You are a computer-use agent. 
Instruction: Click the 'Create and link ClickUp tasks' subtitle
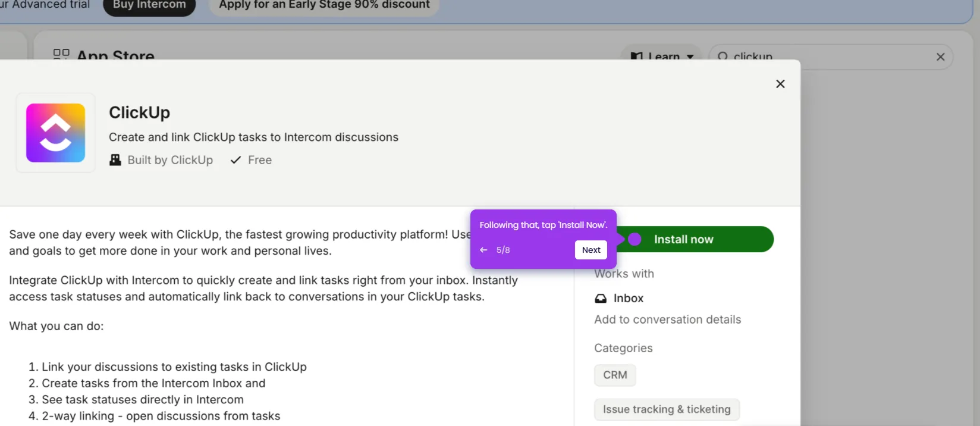click(253, 137)
